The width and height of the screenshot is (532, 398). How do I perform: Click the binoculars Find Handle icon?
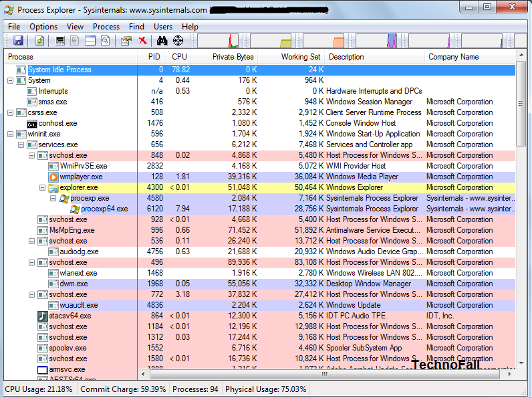[162, 41]
